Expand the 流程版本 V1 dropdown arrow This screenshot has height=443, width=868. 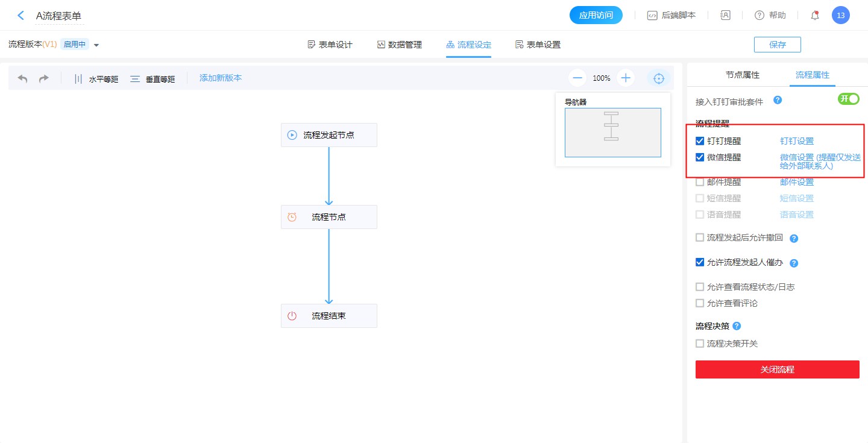coord(96,45)
